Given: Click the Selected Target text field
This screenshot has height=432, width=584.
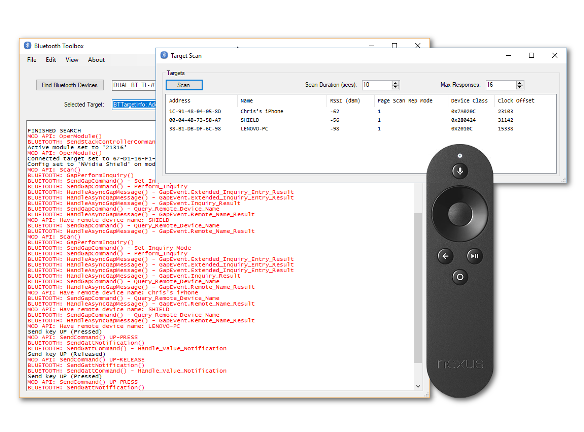Looking at the screenshot, I should point(134,105).
